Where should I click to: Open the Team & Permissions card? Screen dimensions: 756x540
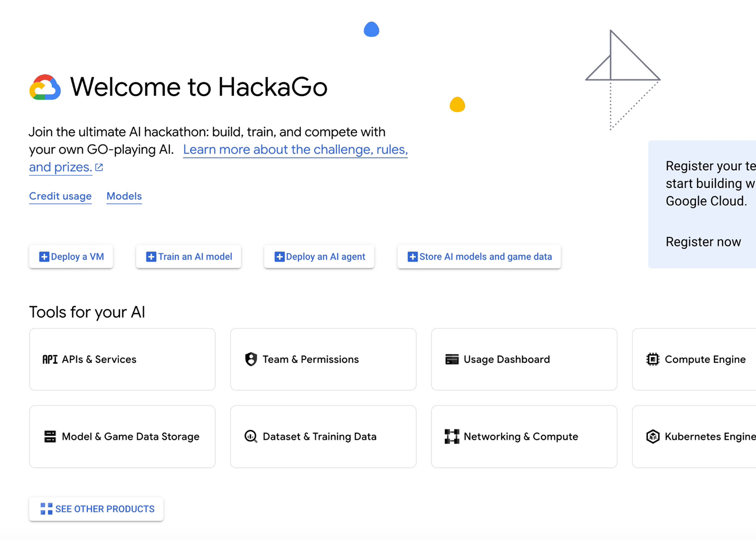323,359
